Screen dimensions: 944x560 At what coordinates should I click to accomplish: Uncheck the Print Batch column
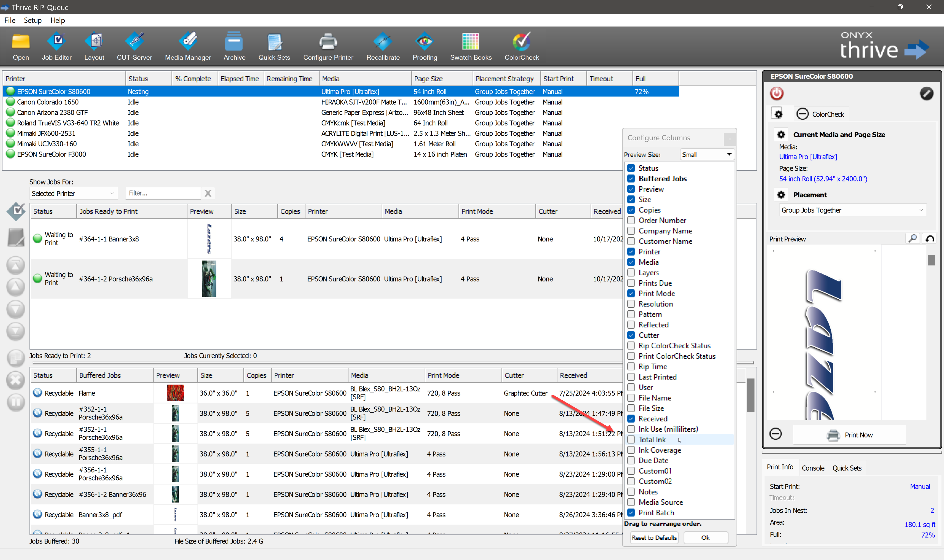631,513
